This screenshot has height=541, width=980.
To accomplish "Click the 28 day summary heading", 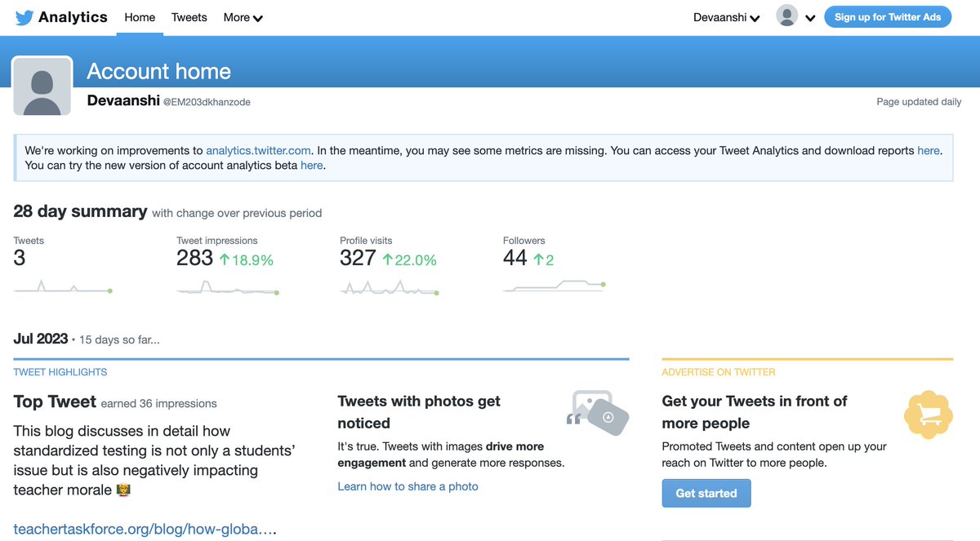I will [80, 211].
